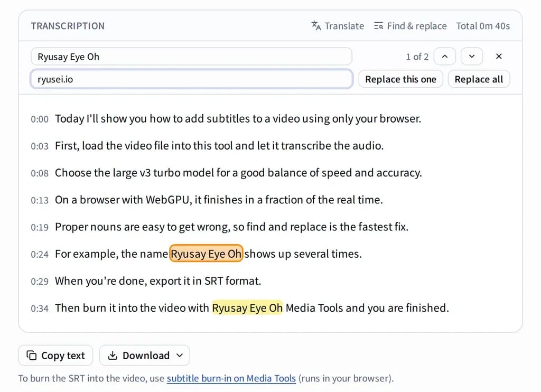The height and width of the screenshot is (392, 541).
Task: Click the line 'First, load the video file'
Action: coord(219,146)
